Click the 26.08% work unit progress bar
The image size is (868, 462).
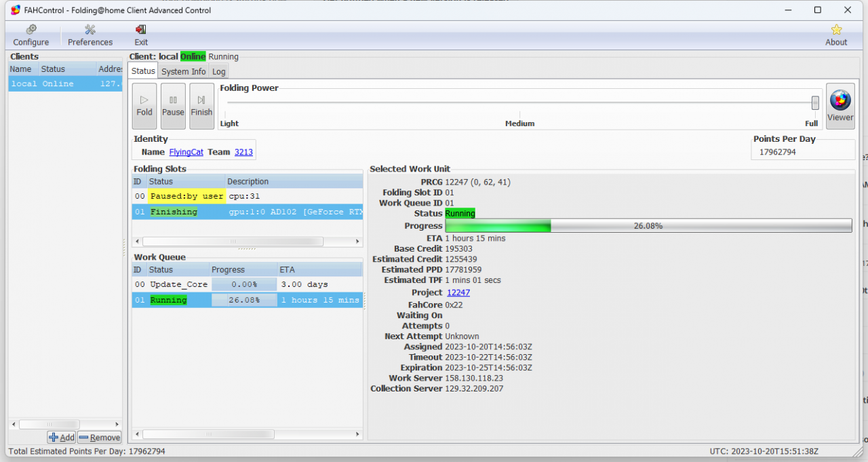[648, 226]
